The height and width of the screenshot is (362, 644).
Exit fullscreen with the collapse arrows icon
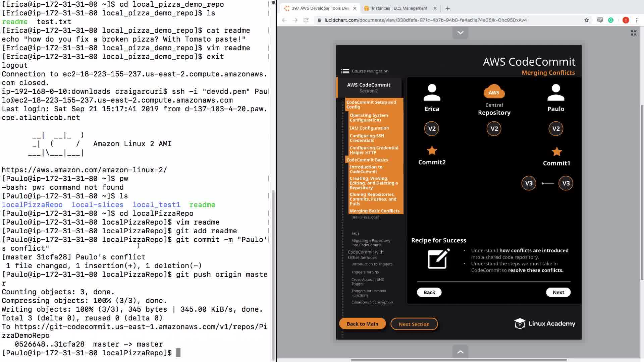click(x=633, y=33)
